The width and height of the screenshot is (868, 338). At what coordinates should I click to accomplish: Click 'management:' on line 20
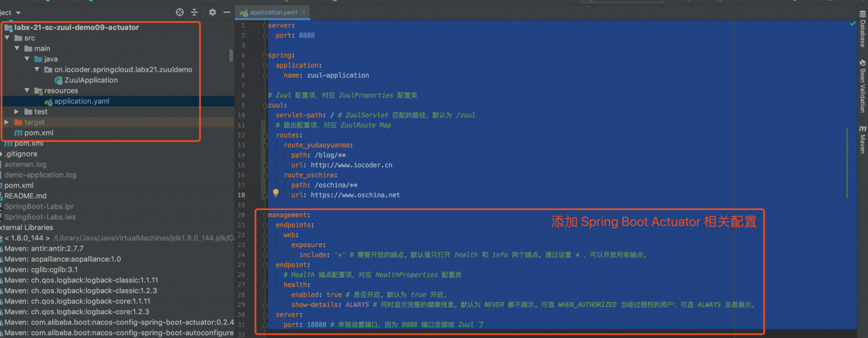tap(289, 215)
